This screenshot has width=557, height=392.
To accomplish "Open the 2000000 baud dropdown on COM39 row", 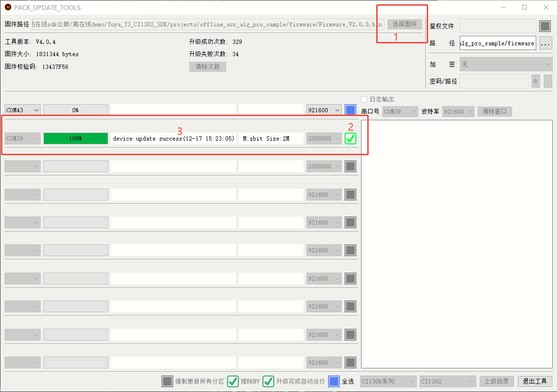I will point(323,138).
